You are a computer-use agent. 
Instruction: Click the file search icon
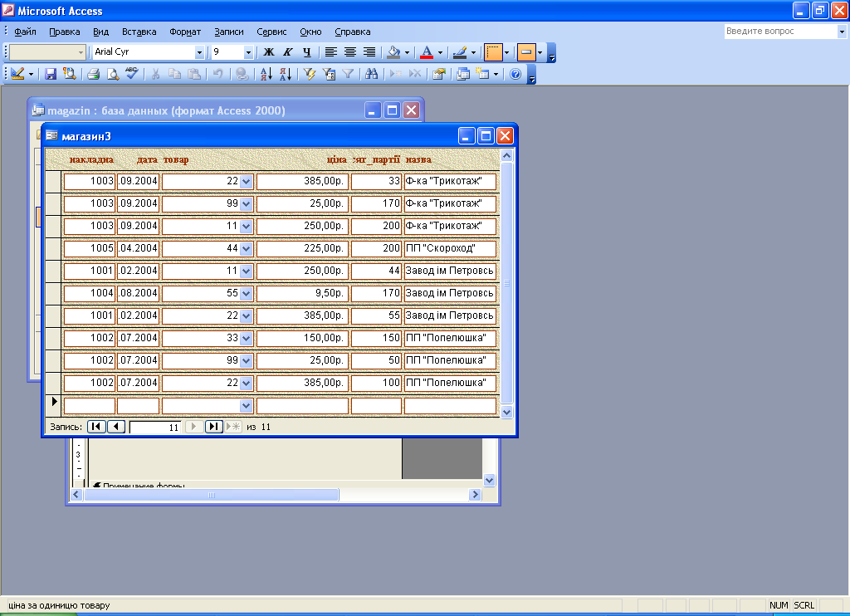click(70, 74)
